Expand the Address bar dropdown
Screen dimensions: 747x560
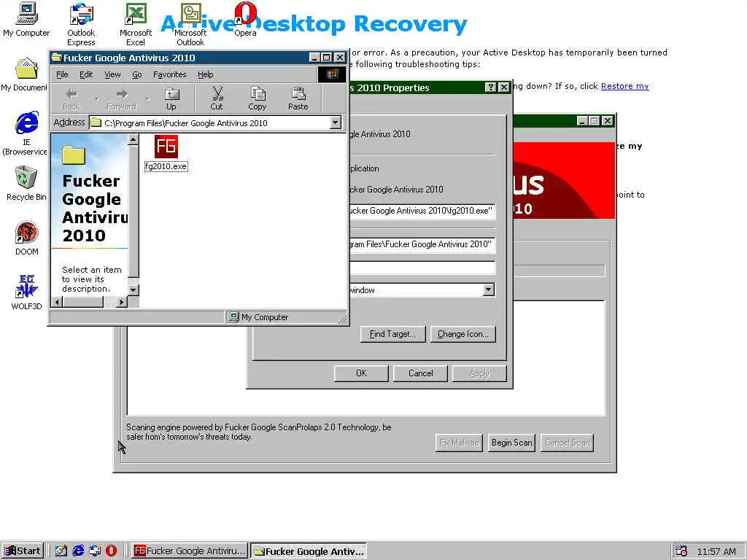(336, 122)
